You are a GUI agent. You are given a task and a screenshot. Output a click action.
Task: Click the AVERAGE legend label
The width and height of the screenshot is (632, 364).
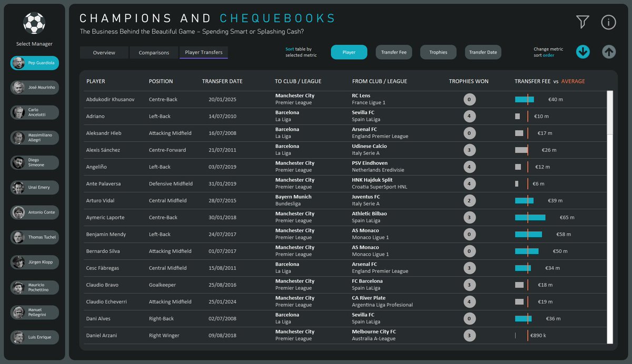pyautogui.click(x=573, y=82)
